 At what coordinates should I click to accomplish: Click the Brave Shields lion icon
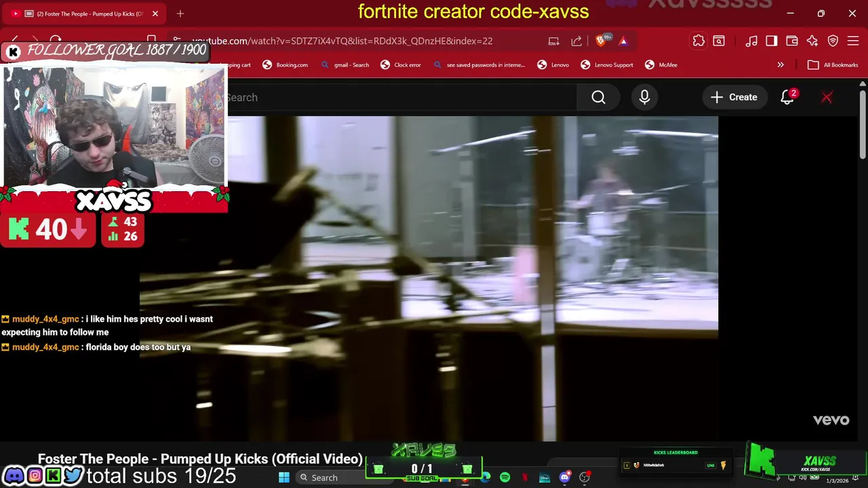601,41
